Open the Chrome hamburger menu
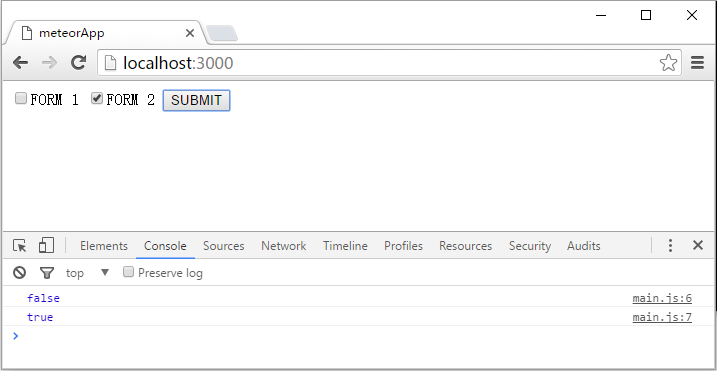This screenshot has height=371, width=717. (697, 62)
